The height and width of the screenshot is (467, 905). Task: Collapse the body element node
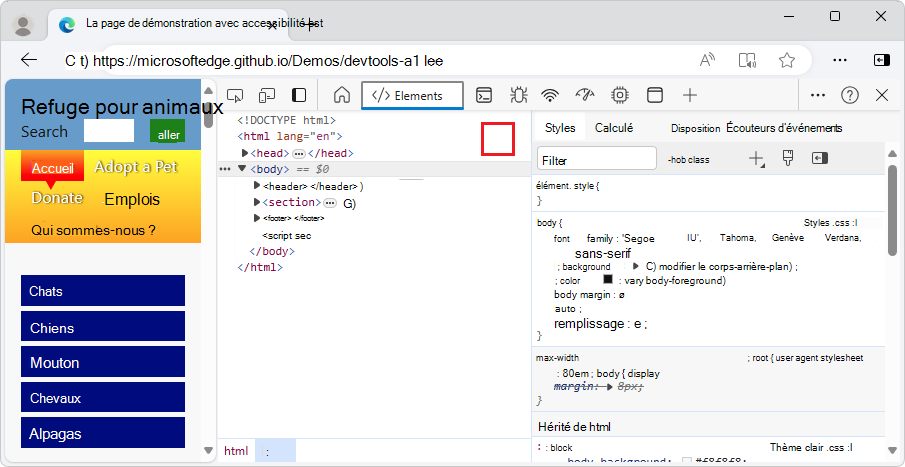(x=242, y=169)
